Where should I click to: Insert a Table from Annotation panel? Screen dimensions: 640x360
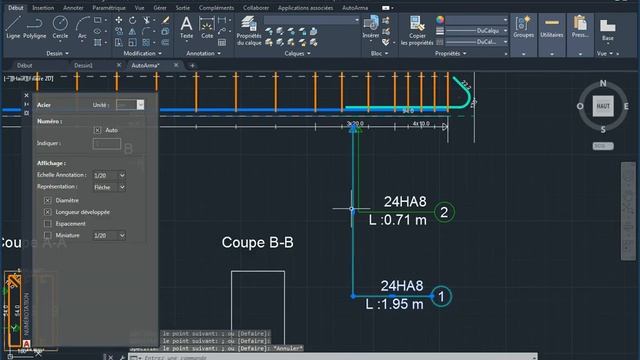click(222, 42)
